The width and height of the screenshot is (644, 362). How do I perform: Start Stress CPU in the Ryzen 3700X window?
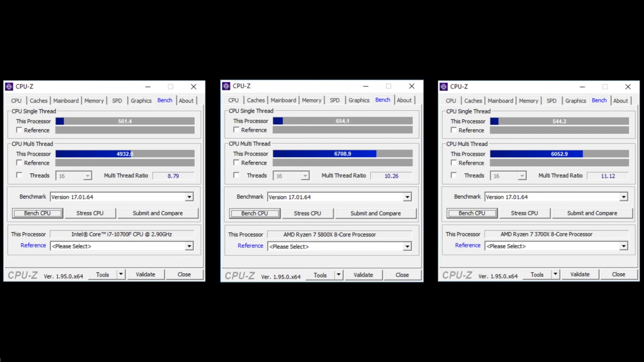pos(525,213)
